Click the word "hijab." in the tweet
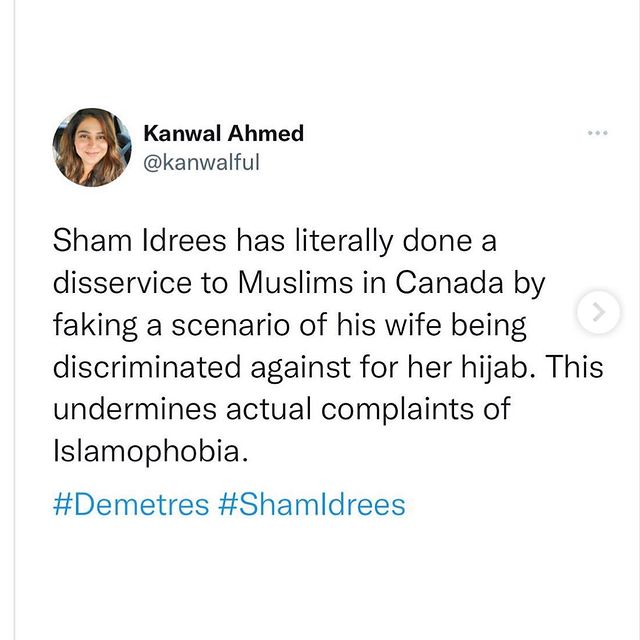 [x=498, y=367]
